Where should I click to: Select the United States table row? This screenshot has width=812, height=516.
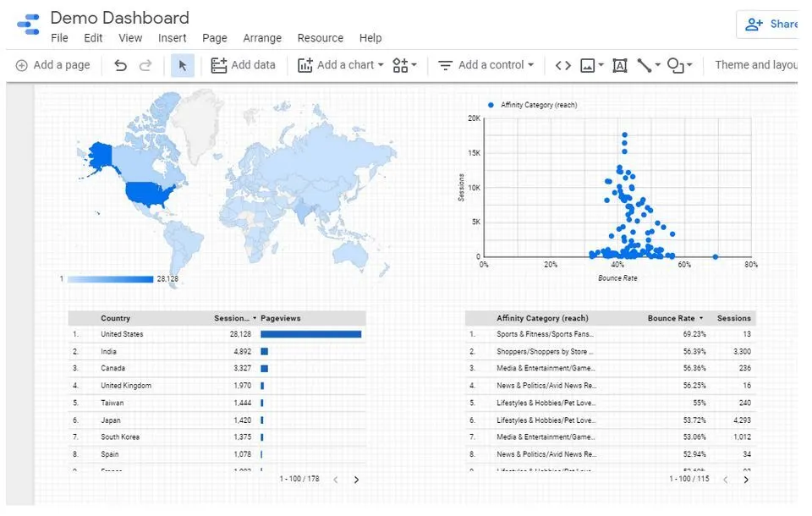[217, 334]
